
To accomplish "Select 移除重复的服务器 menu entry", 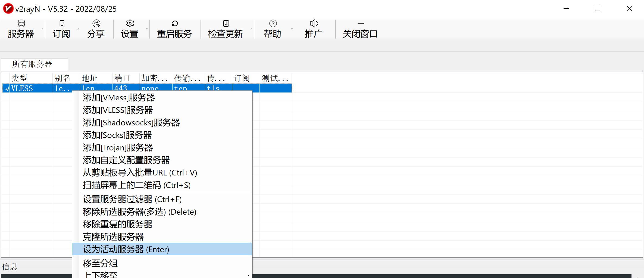I will [x=162, y=224].
